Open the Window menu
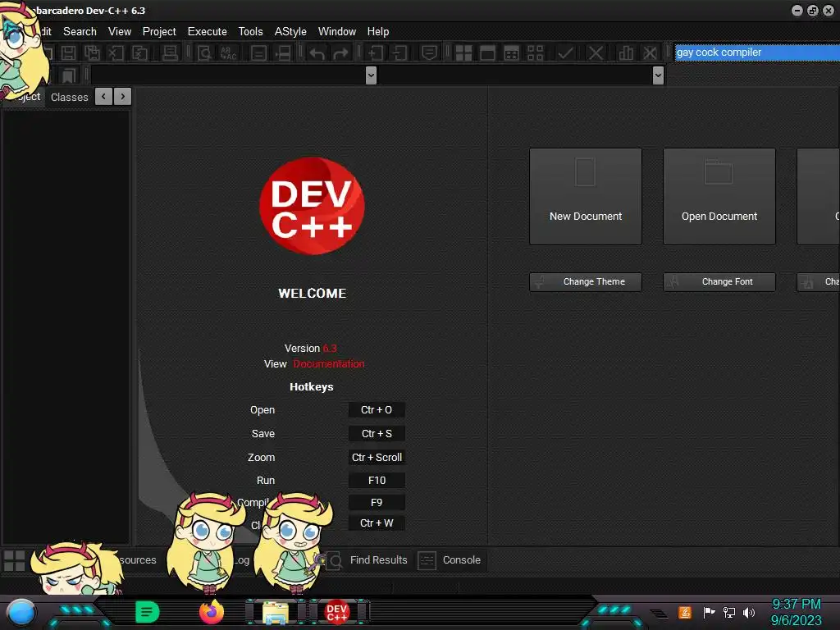This screenshot has height=630, width=840. [x=337, y=32]
